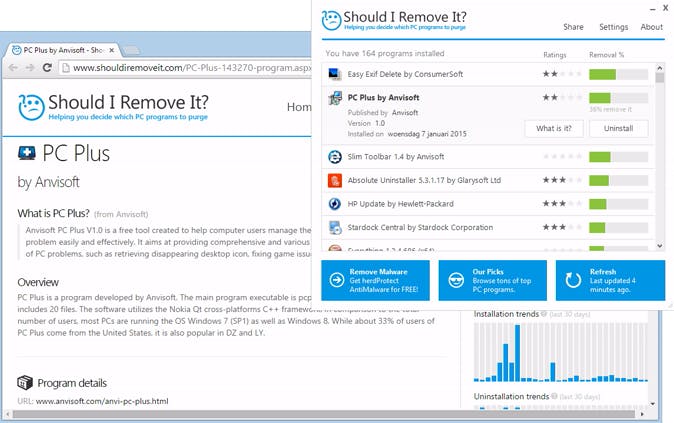The image size is (674, 423).
Task: Click the Uninstall button for PC Plus
Action: pyautogui.click(x=619, y=128)
